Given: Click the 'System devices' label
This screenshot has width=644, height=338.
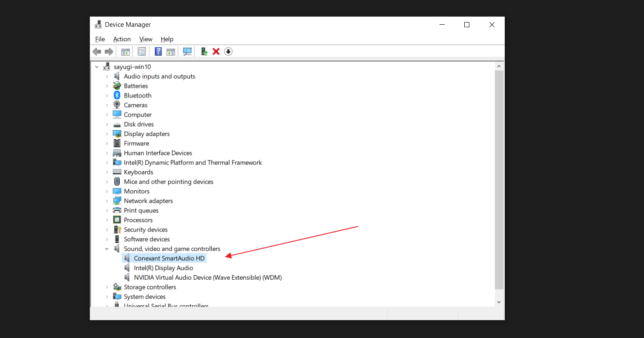Looking at the screenshot, I should click(x=145, y=297).
